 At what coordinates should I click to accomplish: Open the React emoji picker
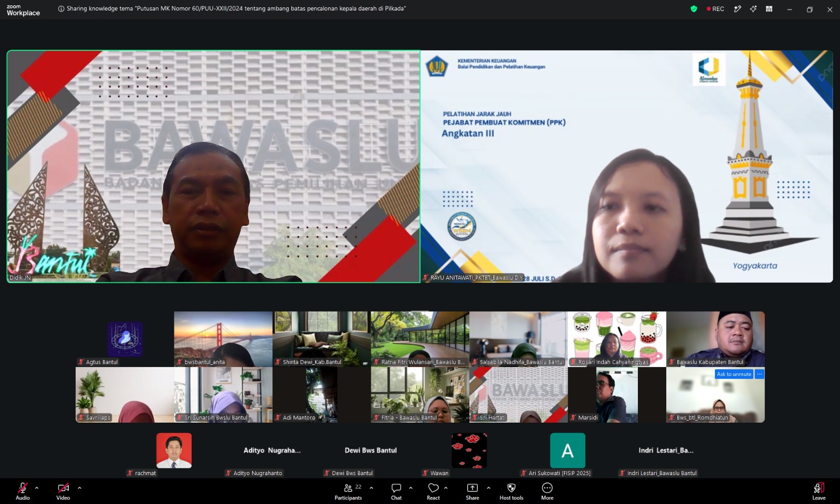[x=433, y=491]
